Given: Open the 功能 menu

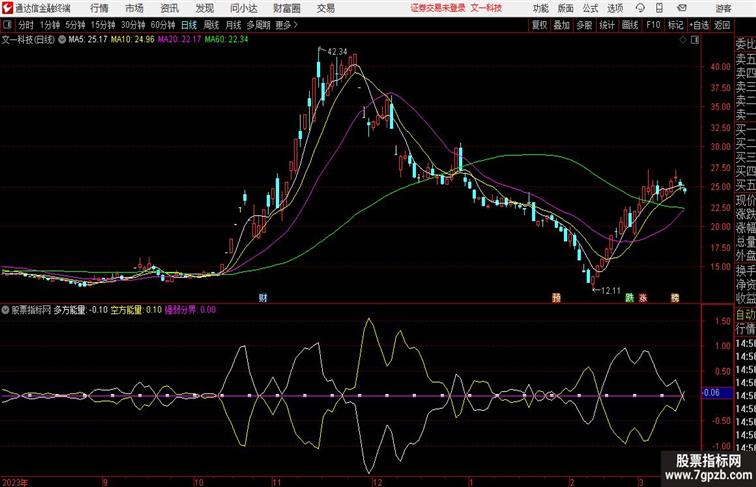Looking at the screenshot, I should (541, 8).
